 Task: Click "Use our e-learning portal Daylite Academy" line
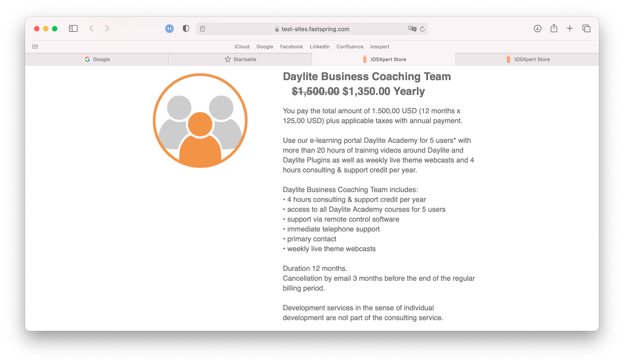377,141
